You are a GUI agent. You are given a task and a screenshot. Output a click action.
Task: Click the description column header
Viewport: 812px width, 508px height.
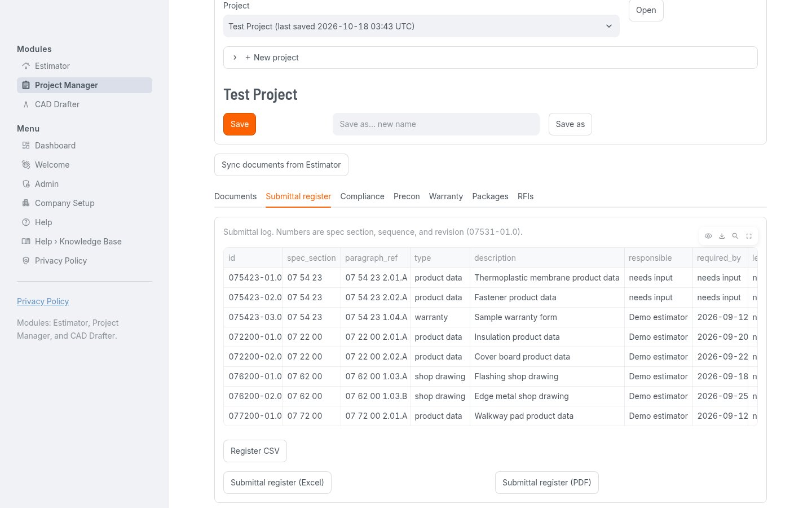click(x=547, y=258)
